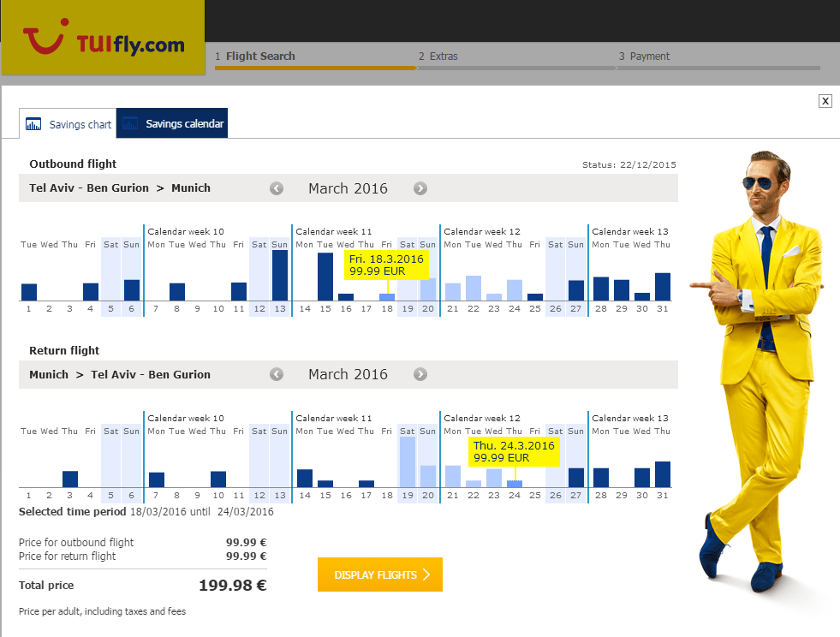Pick return flight bar for March 3
Image resolution: width=840 pixels, height=637 pixels.
(70, 479)
